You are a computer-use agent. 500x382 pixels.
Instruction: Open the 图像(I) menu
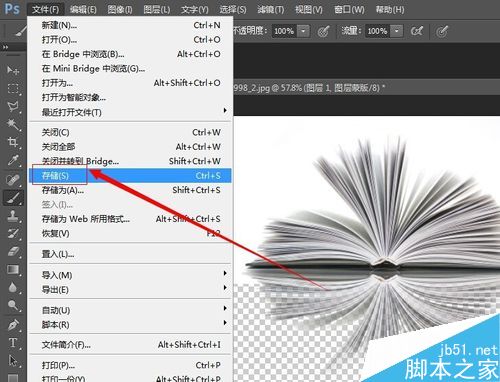pos(120,9)
